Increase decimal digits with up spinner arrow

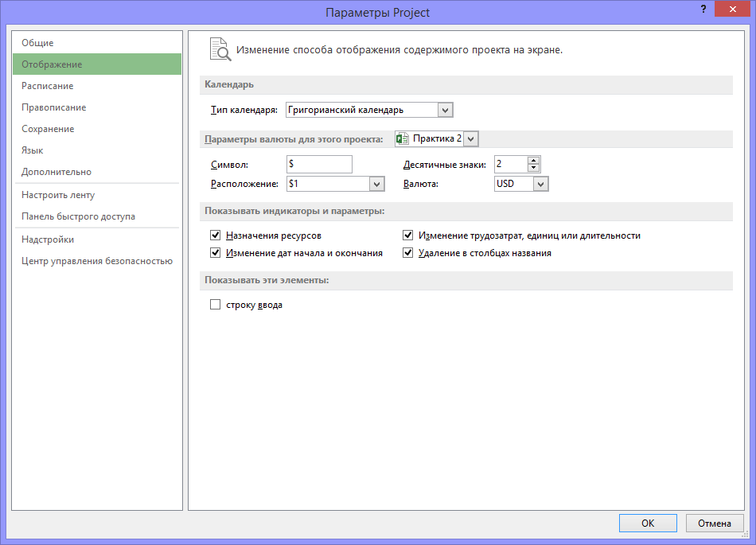click(x=533, y=160)
